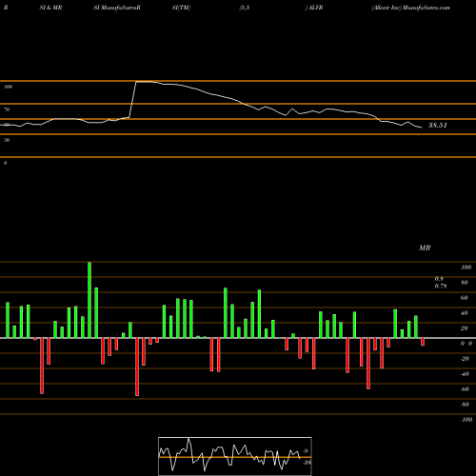Click the MunafaSutra.com header text
This screenshot has width=476, height=476.
[426, 8]
